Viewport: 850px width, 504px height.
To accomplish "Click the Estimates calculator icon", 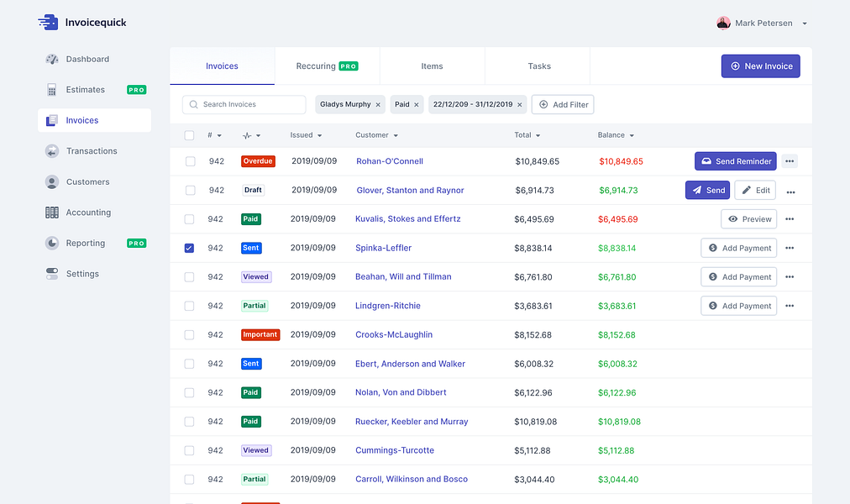I will [x=52, y=90].
